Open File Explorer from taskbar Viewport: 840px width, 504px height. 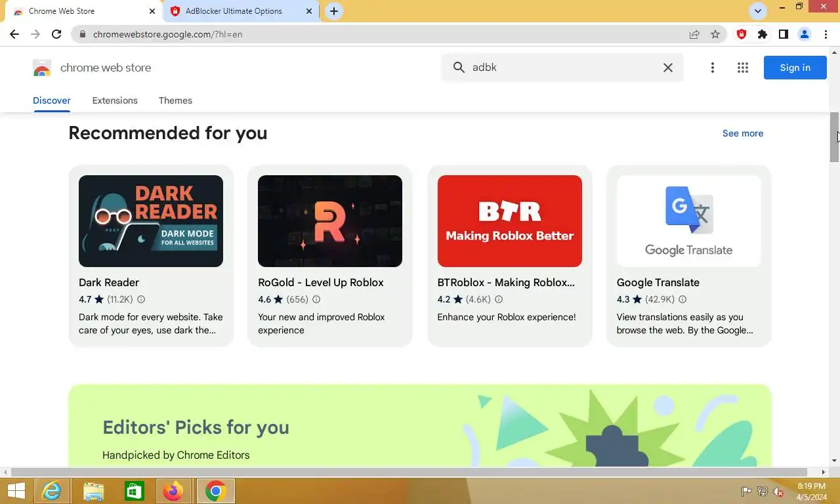[x=93, y=491]
